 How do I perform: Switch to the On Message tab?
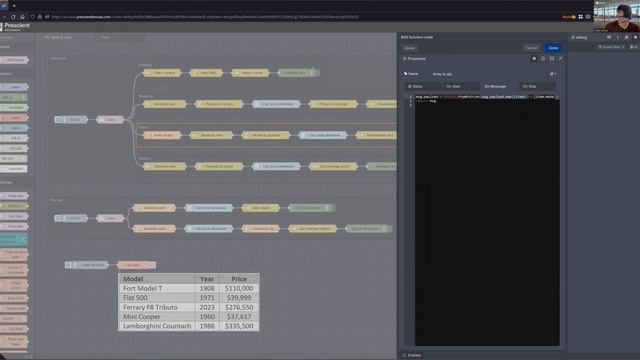(x=498, y=87)
